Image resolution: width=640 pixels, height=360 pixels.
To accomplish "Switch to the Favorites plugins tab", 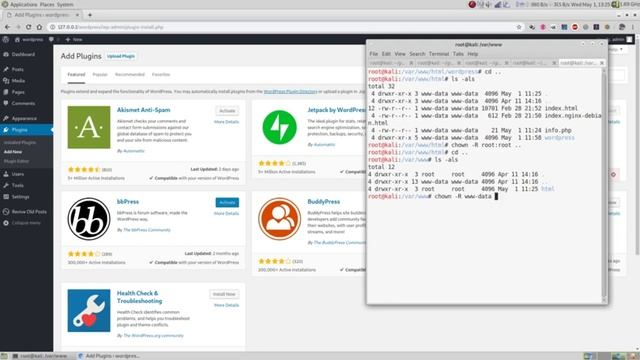I will 161,75.
